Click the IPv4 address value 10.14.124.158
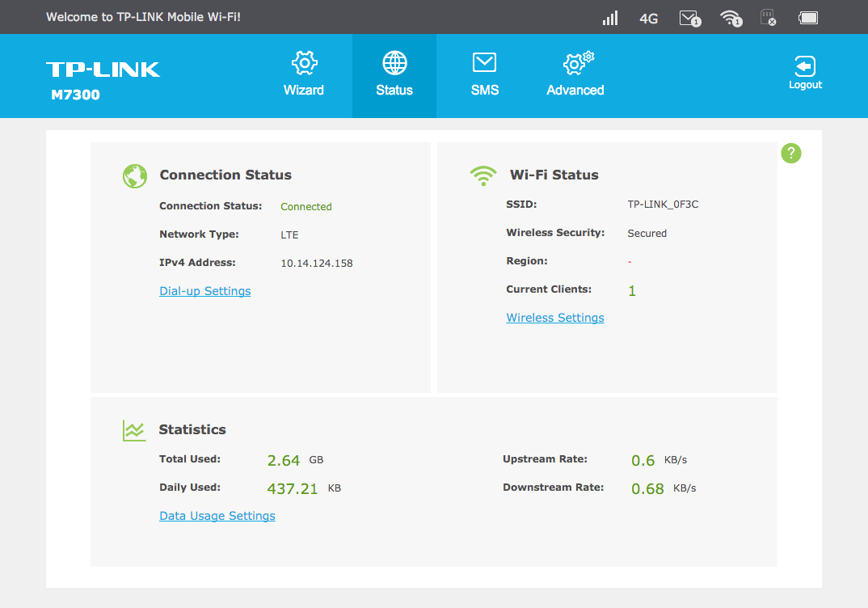 pos(317,264)
